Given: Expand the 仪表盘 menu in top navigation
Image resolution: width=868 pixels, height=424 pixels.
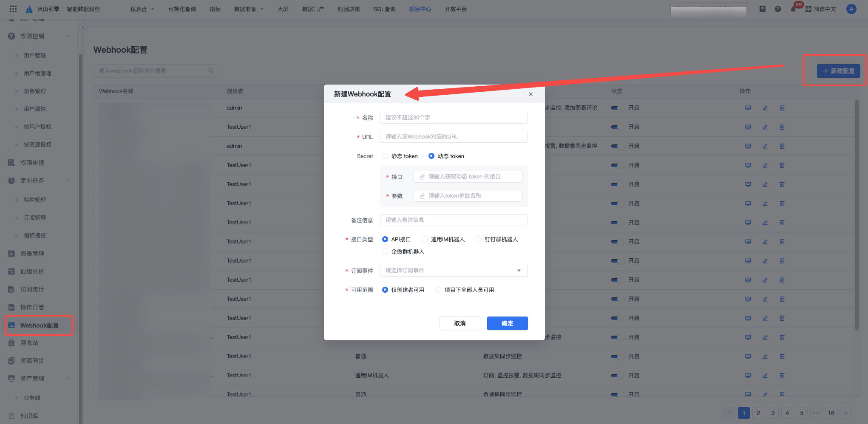Looking at the screenshot, I should tap(142, 9).
